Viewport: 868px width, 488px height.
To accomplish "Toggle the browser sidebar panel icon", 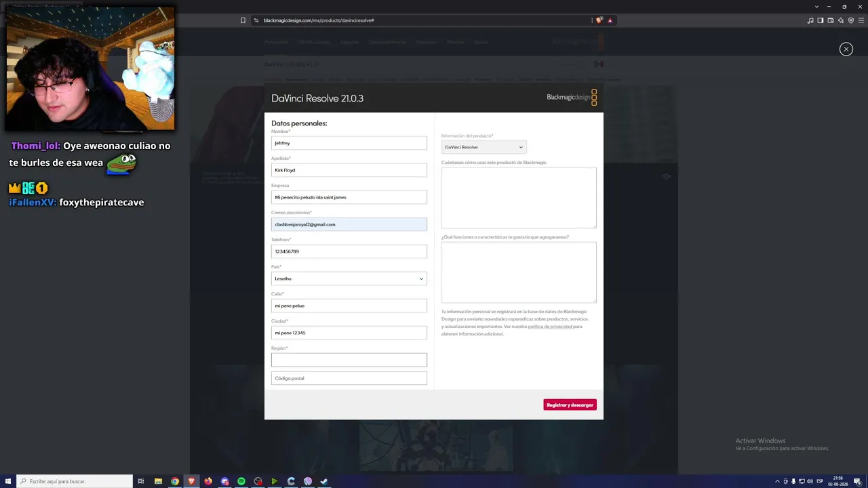I will 821,20.
